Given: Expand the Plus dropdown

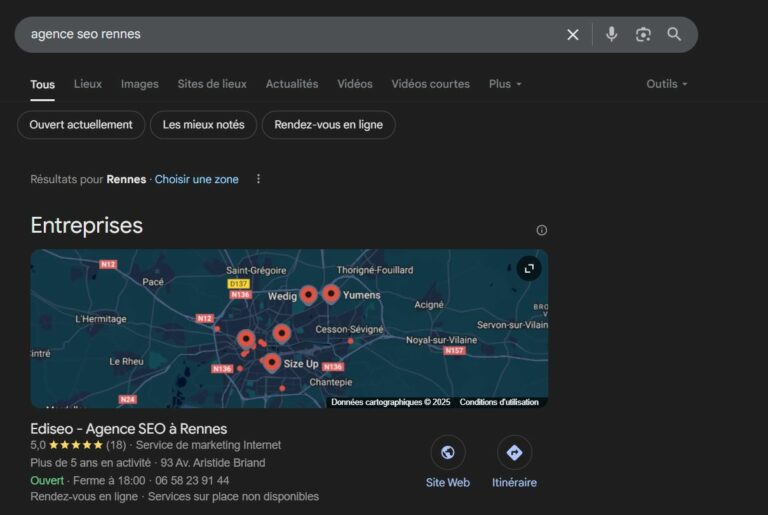Looking at the screenshot, I should tap(505, 84).
